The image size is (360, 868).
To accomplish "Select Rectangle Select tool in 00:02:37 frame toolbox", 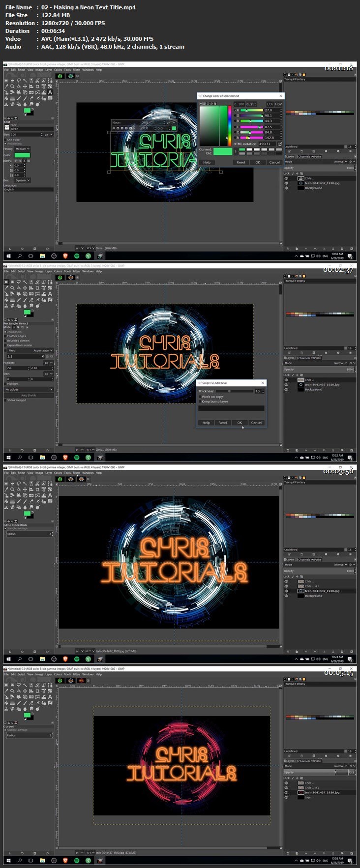I will pyautogui.click(x=6, y=282).
